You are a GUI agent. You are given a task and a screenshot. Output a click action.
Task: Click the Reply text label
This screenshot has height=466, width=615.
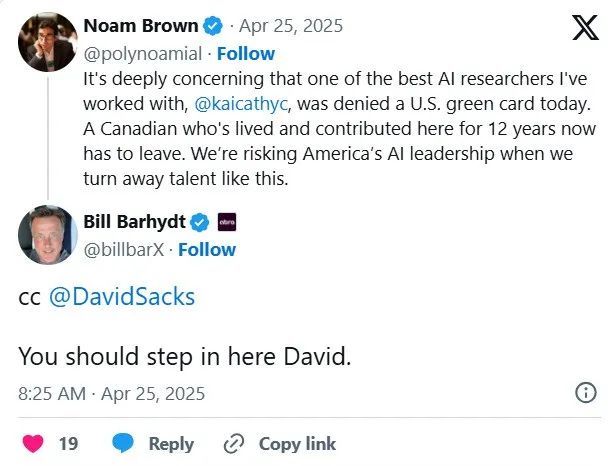pyautogui.click(x=171, y=443)
